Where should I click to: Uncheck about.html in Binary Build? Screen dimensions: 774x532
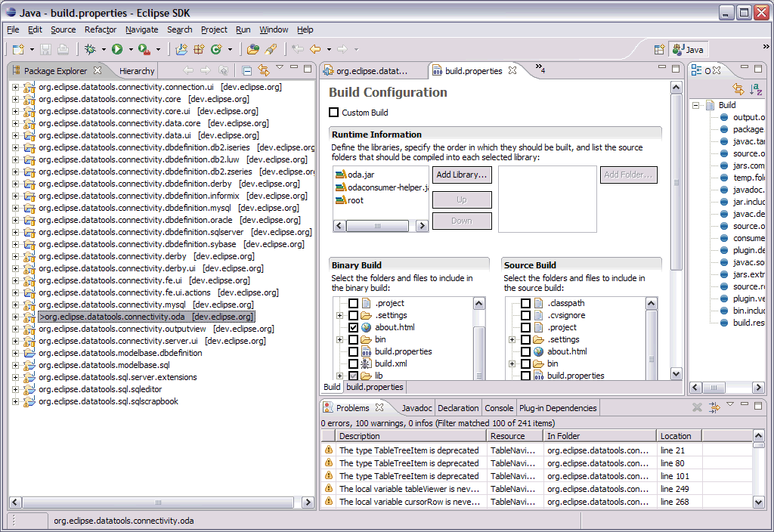point(354,327)
